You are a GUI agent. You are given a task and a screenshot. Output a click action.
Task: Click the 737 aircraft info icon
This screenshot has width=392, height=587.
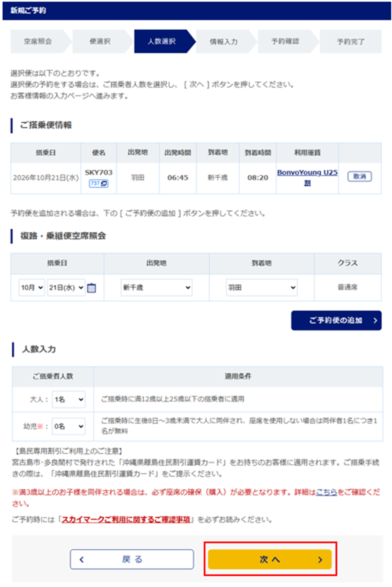coord(99,183)
